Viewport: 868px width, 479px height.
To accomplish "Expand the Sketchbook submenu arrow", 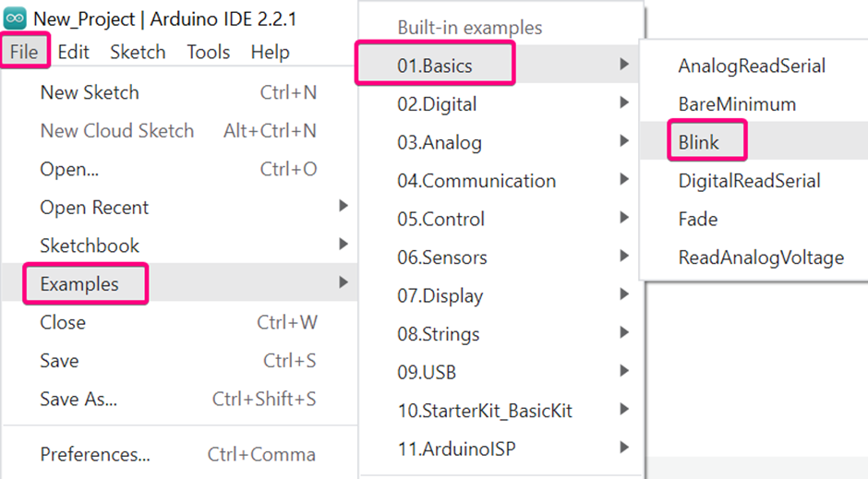I will coord(344,245).
